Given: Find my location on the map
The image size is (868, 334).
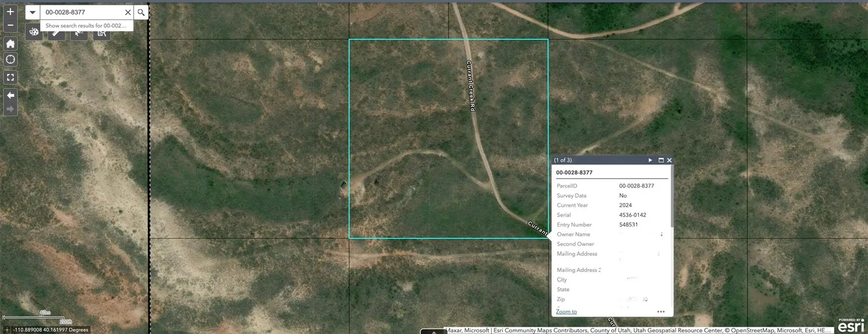Looking at the screenshot, I should tap(10, 60).
